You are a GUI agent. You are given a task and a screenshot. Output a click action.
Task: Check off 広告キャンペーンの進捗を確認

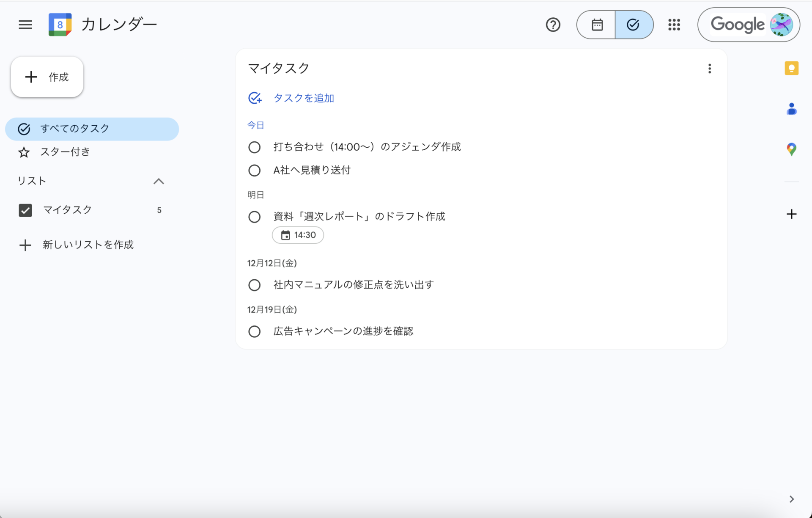point(255,331)
